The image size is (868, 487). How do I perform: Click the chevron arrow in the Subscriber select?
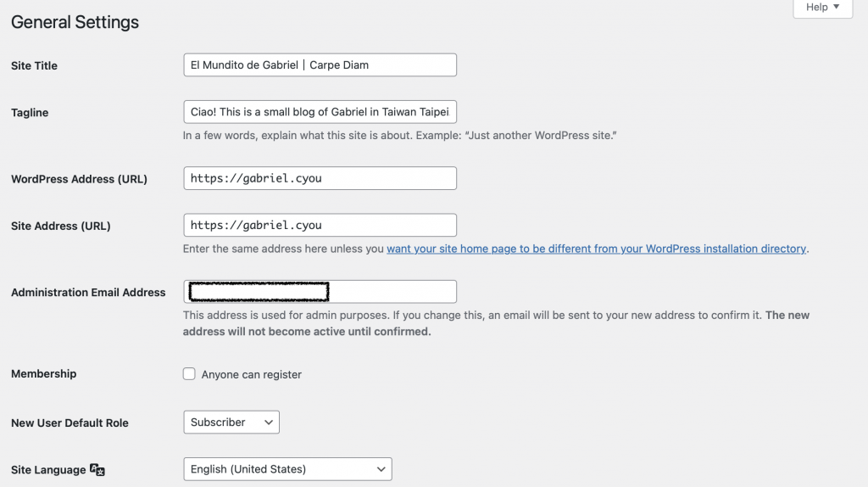click(269, 423)
